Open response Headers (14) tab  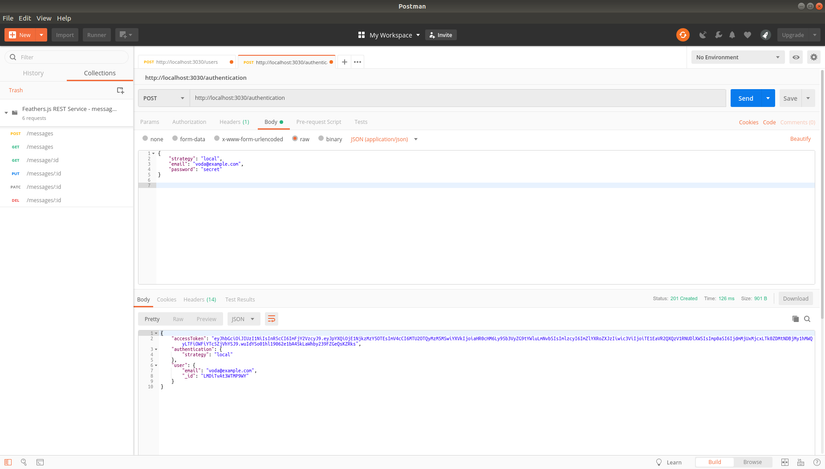pyautogui.click(x=199, y=300)
